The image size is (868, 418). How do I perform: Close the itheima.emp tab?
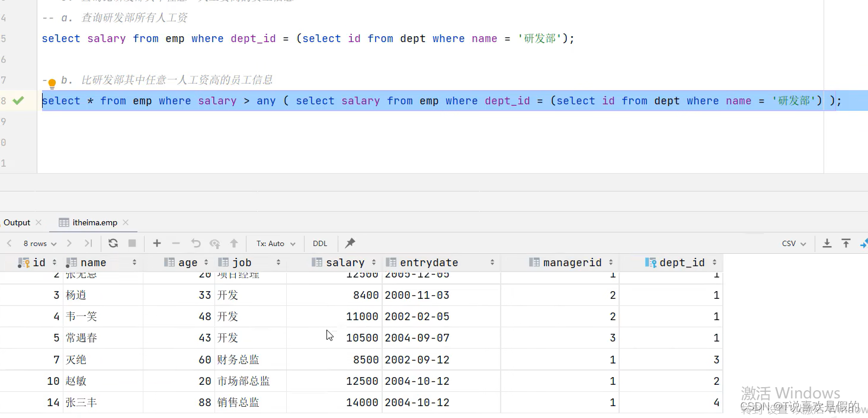(x=125, y=222)
